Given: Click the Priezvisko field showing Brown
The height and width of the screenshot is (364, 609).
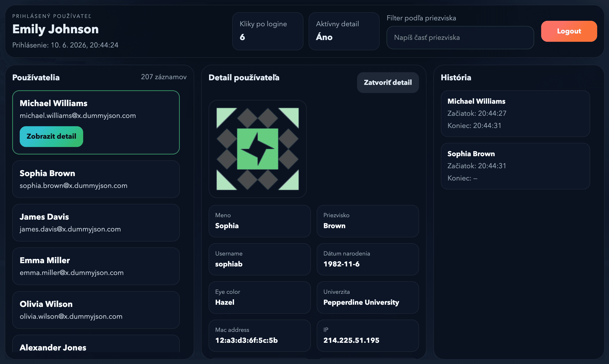Looking at the screenshot, I should point(368,221).
